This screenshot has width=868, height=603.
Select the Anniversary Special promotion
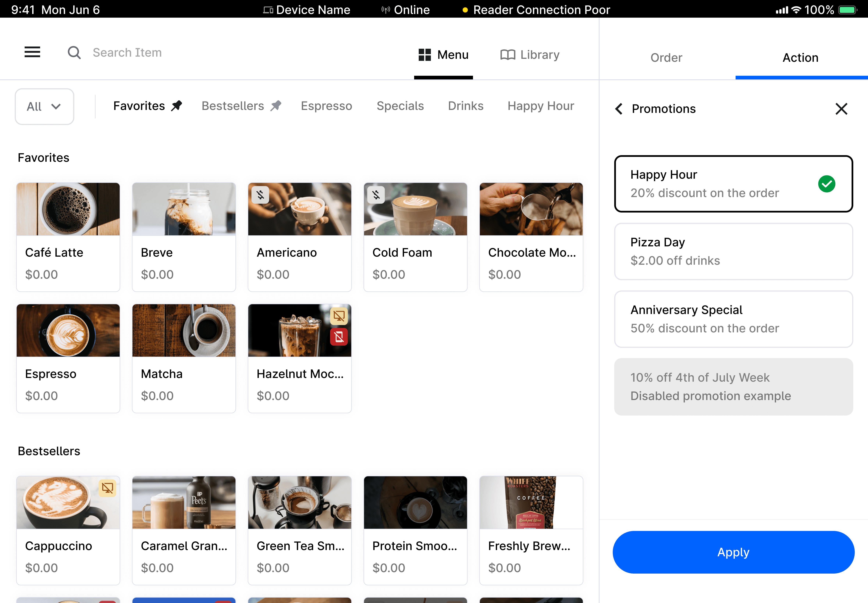(733, 319)
